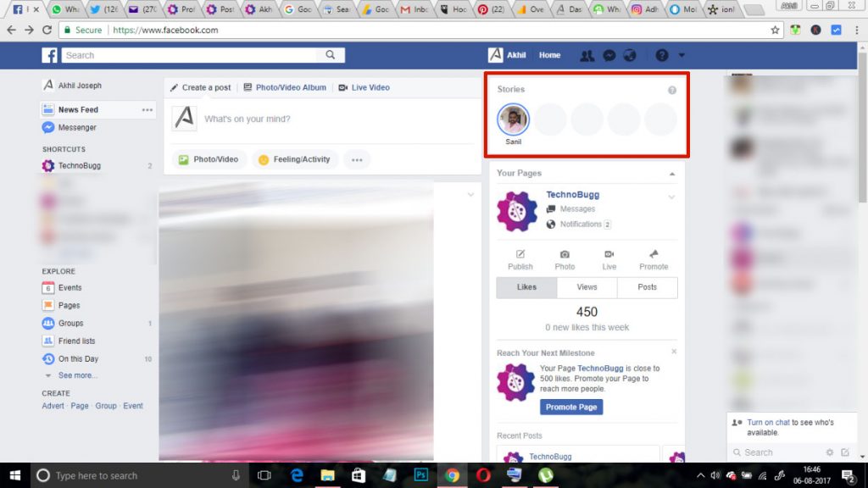Collapse the Your Pages section arrow

[x=672, y=174]
